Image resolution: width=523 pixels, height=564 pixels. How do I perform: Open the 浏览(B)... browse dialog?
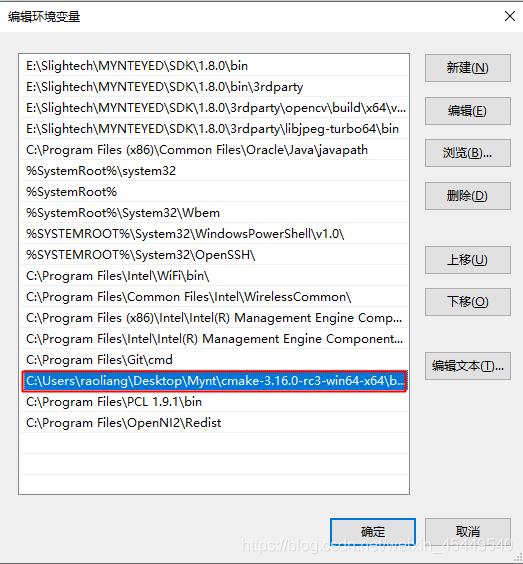pos(468,153)
